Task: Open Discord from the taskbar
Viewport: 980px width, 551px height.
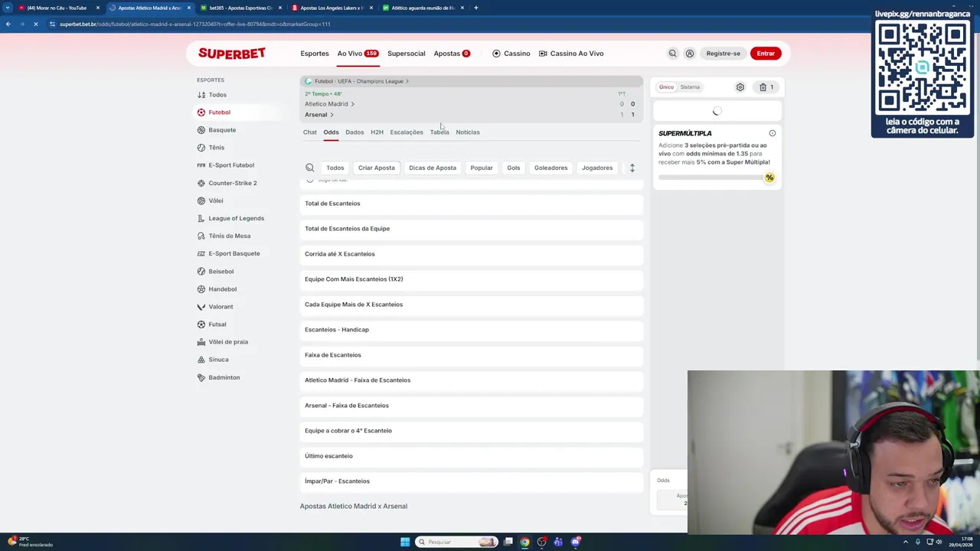Action: (575, 542)
